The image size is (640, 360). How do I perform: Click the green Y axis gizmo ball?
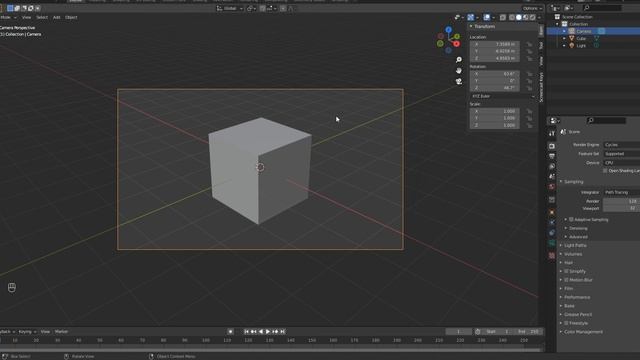click(457, 37)
